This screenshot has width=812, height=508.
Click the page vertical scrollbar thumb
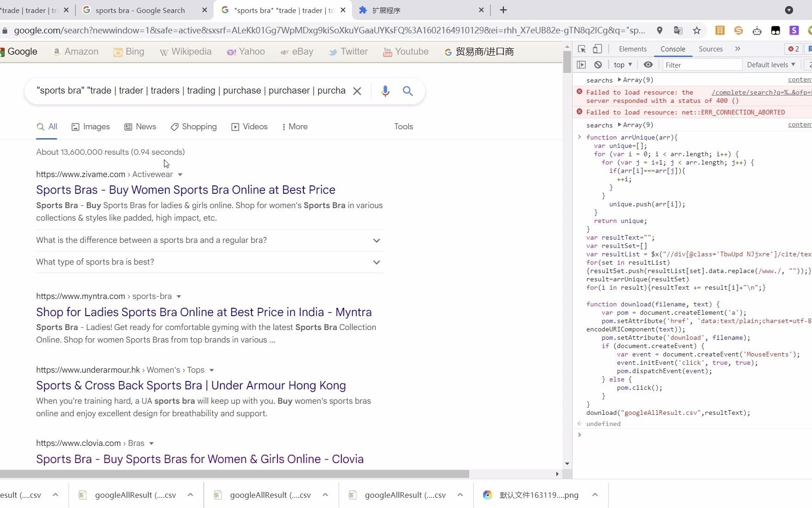(x=567, y=62)
